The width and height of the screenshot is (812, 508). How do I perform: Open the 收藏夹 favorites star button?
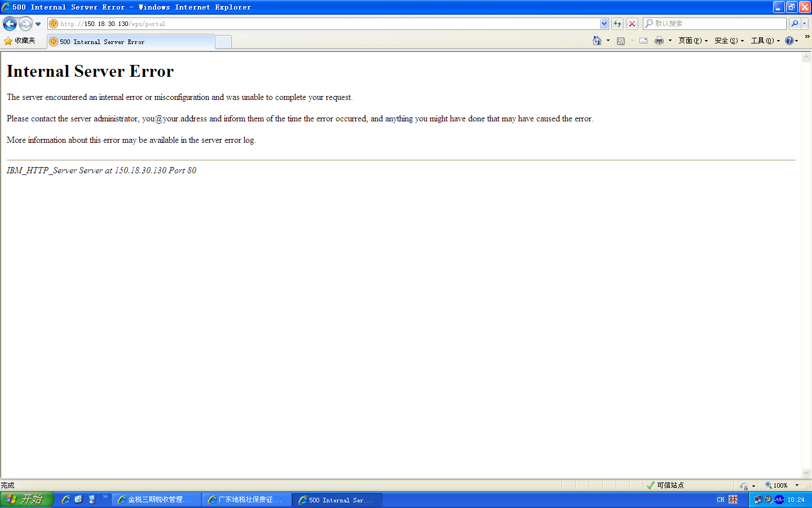(x=20, y=41)
